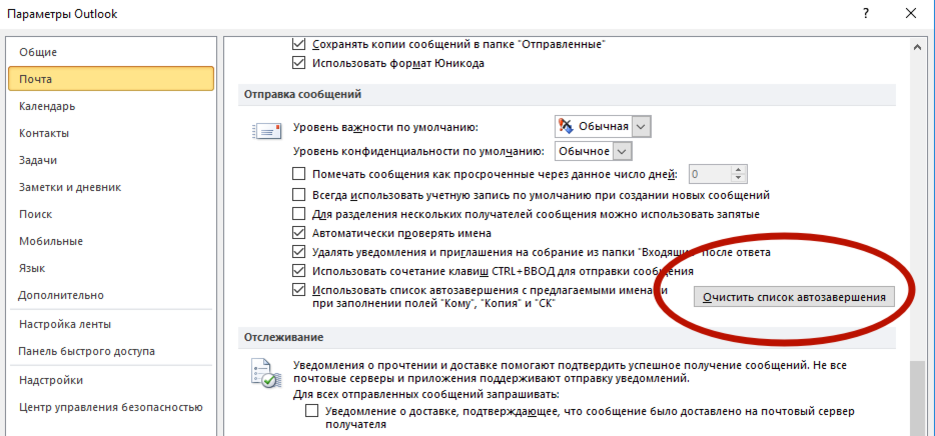Open default importance level dropdown
This screenshot has height=436, width=935.
click(640, 126)
